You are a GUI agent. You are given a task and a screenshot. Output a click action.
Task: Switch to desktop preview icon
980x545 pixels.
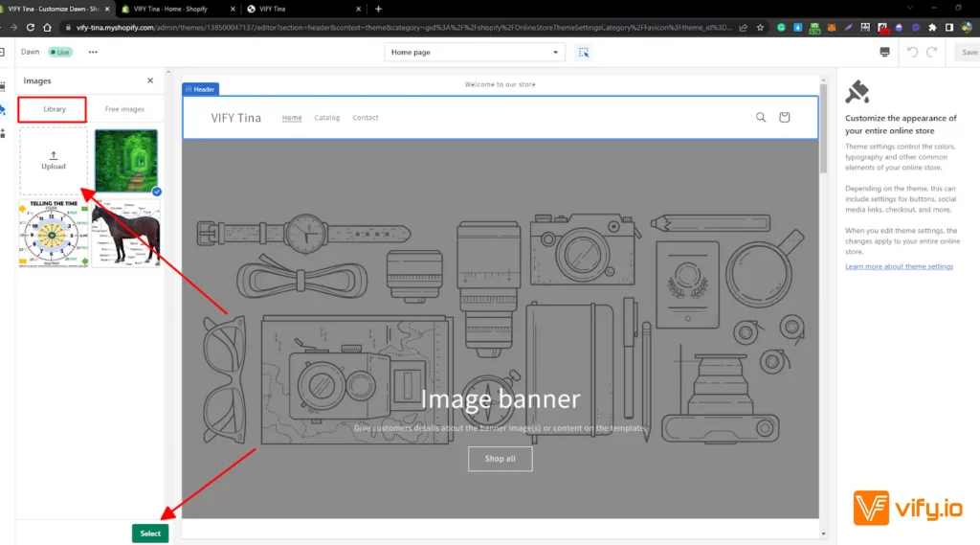click(884, 53)
